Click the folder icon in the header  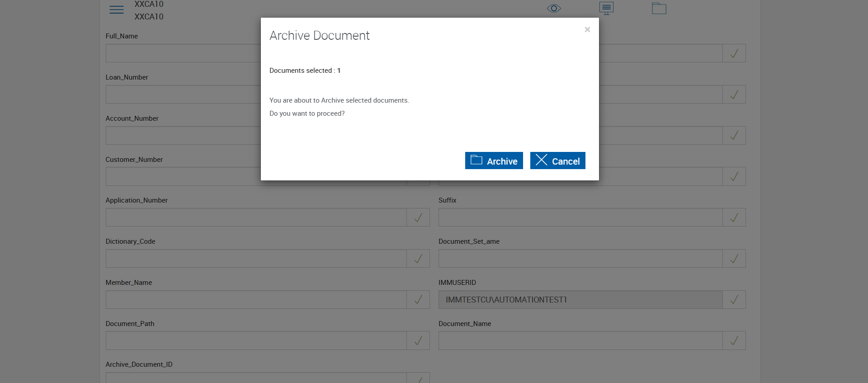tap(659, 8)
